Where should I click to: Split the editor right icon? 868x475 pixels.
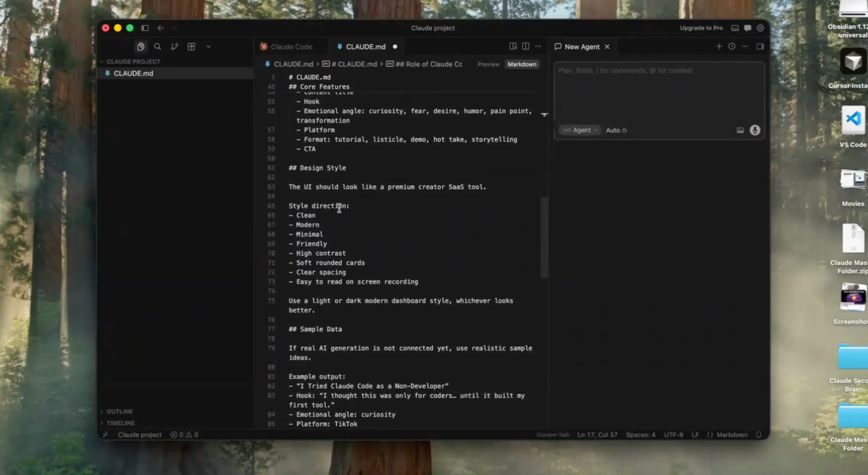point(525,47)
